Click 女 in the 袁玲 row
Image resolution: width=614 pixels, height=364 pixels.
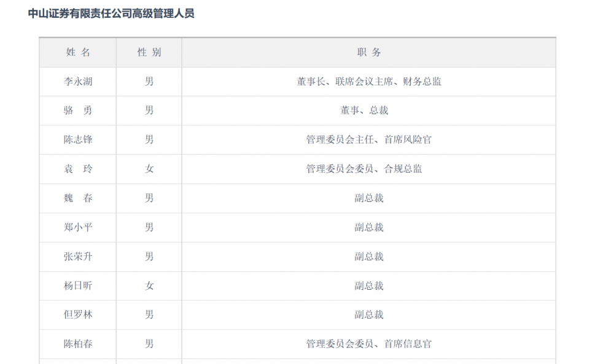click(x=149, y=169)
